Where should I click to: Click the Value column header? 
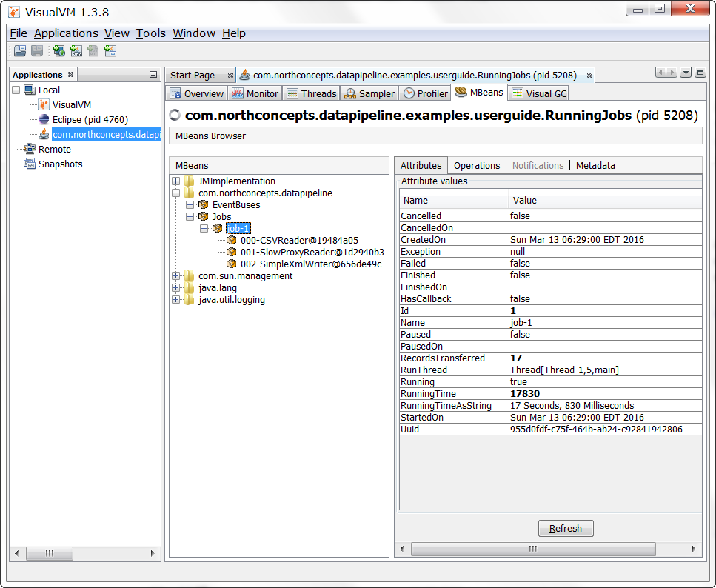pyautogui.click(x=605, y=200)
